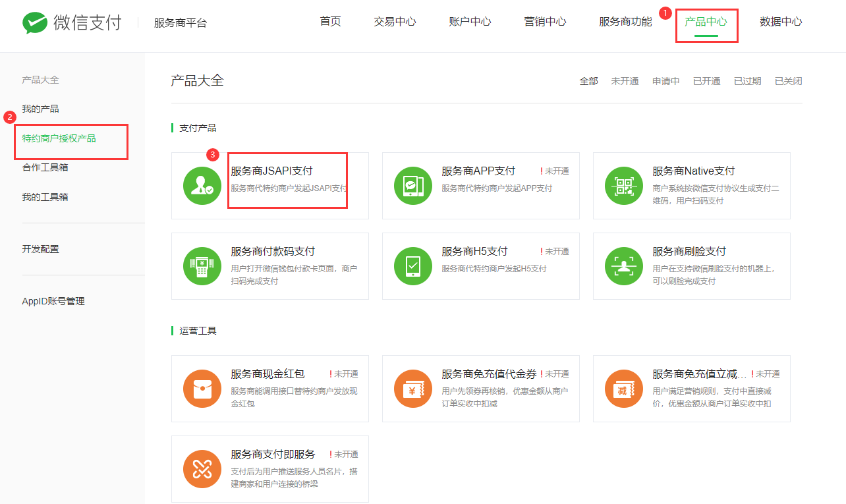Image resolution: width=846 pixels, height=504 pixels.
Task: Filter products by 已开通
Action: [x=706, y=81]
